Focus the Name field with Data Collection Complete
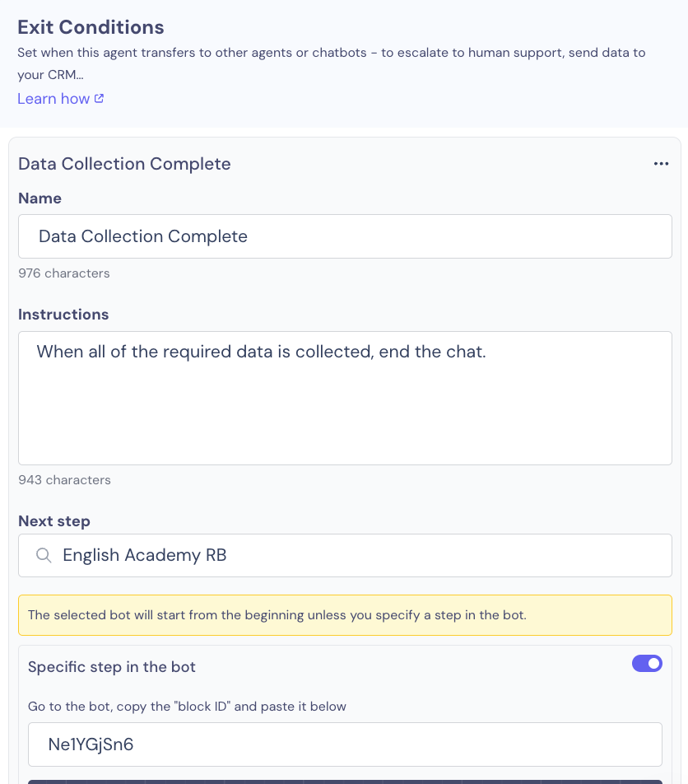 [x=346, y=236]
